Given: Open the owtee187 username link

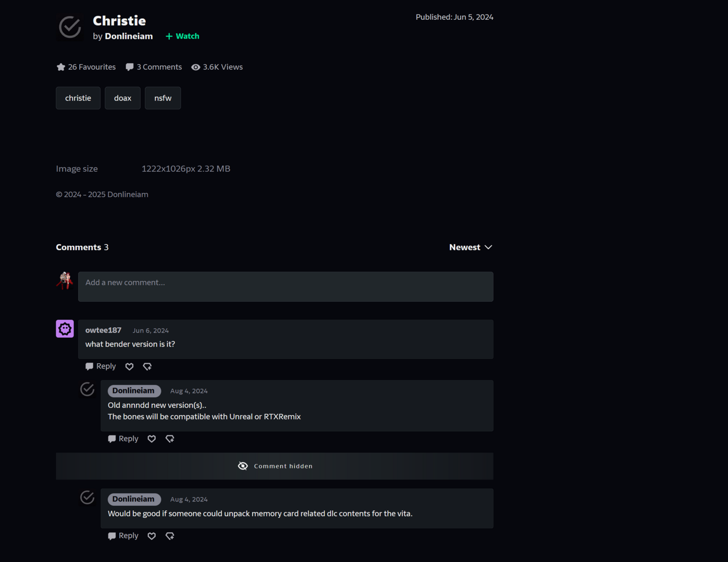Looking at the screenshot, I should point(103,330).
